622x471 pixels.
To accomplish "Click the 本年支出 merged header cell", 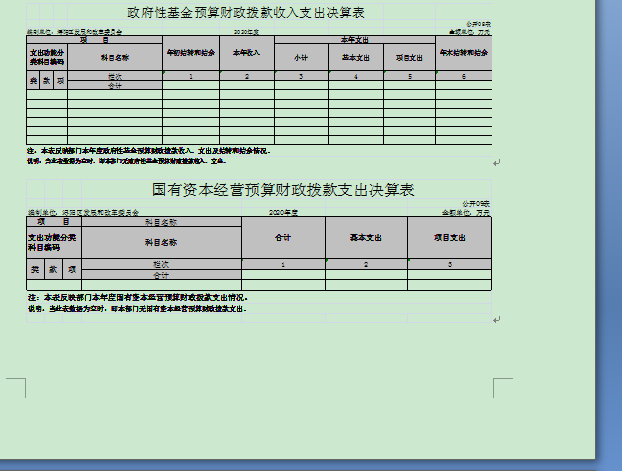I will point(355,39).
